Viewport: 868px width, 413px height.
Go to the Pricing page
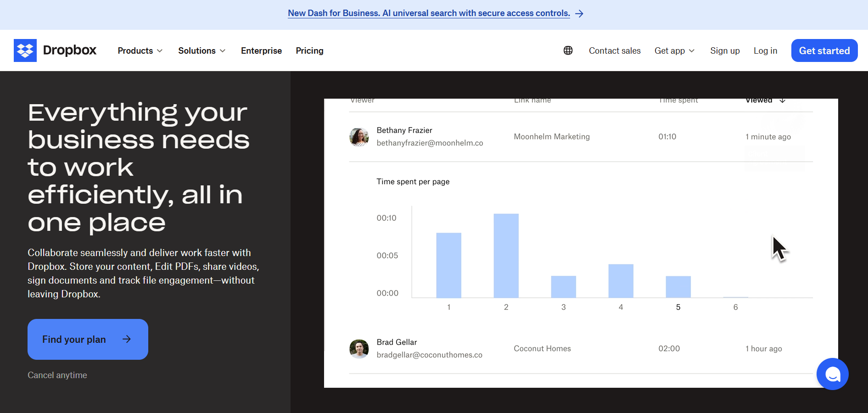tap(309, 50)
